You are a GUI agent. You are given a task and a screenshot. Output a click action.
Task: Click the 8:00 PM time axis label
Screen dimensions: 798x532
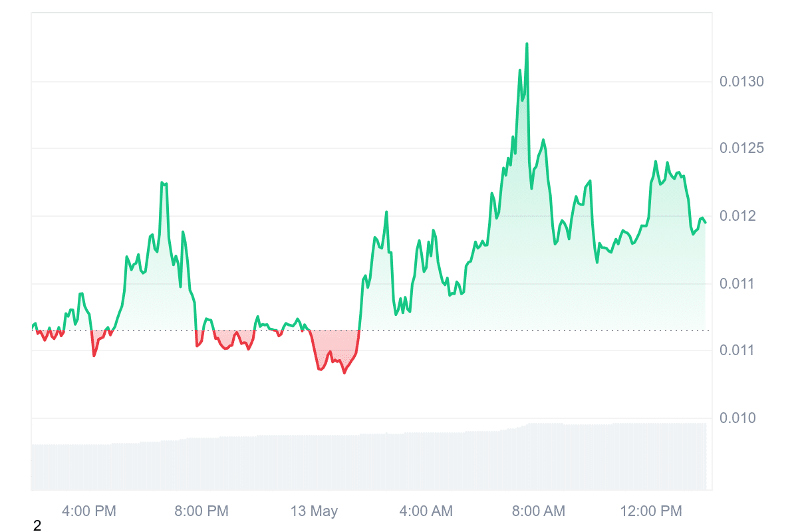click(201, 511)
